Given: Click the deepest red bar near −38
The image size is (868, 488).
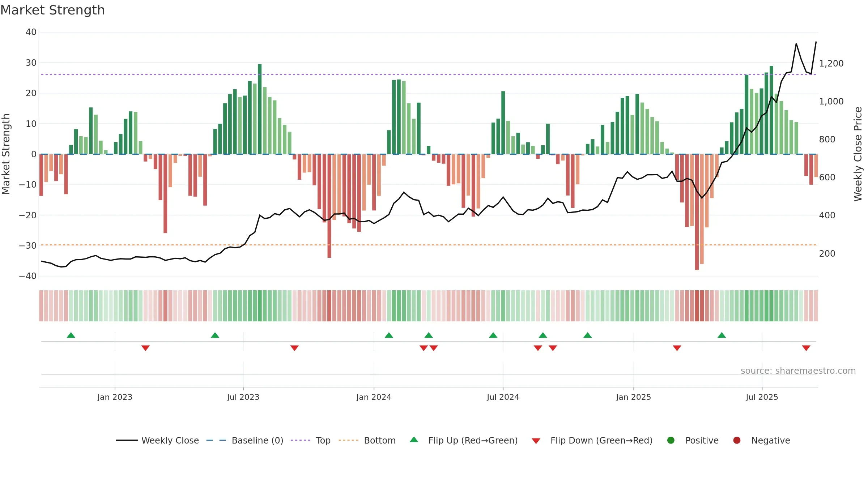Looking at the screenshot, I should [697, 212].
